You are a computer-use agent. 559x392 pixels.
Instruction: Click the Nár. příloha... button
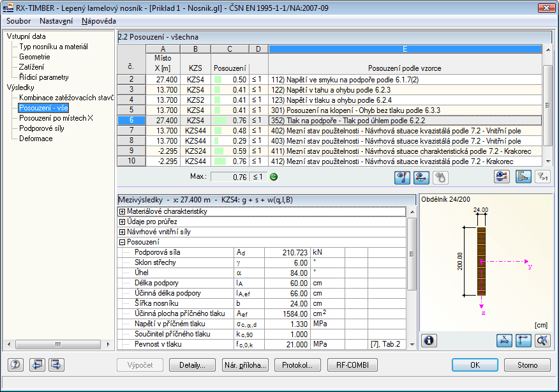(x=245, y=365)
